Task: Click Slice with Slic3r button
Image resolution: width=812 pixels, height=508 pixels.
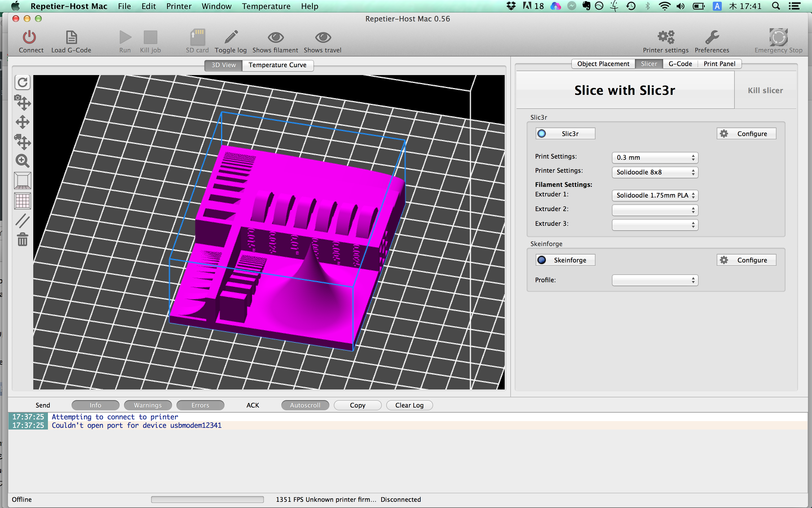Action: click(x=625, y=90)
